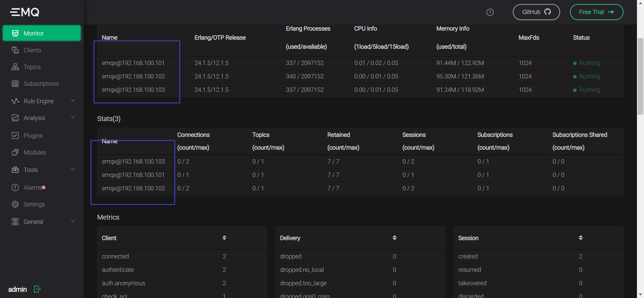This screenshot has width=644, height=298.
Task: Click Running status of node 192.168.100.103
Action: 587,90
